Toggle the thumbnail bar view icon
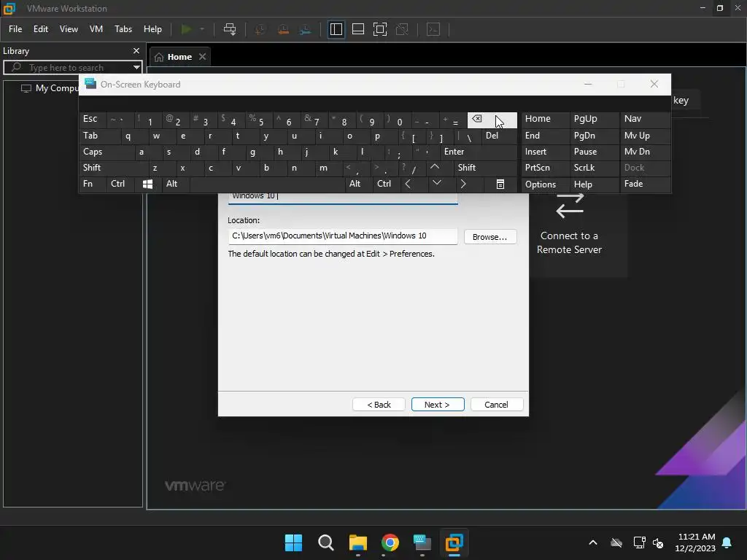This screenshot has width=747, height=560. [357, 29]
